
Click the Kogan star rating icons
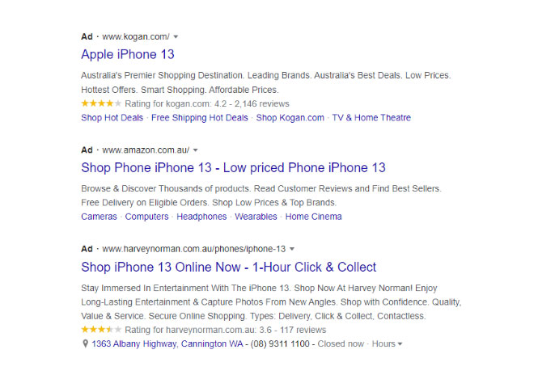tap(101, 103)
